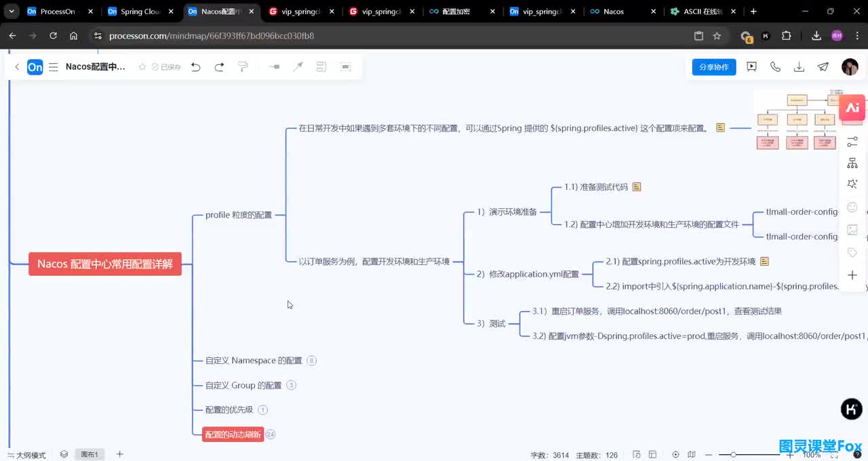Open the emoji icon panel in sidebar

pos(852,207)
